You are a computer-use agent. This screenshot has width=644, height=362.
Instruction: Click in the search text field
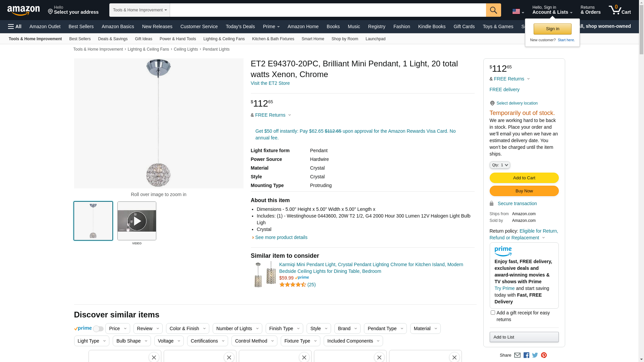pos(327,10)
